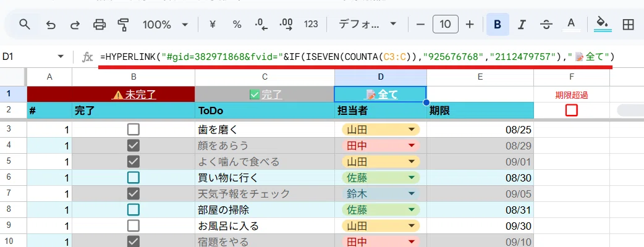Screen dimensions: 644x247
Task: Format as currency with yen icon
Action: coord(213,25)
